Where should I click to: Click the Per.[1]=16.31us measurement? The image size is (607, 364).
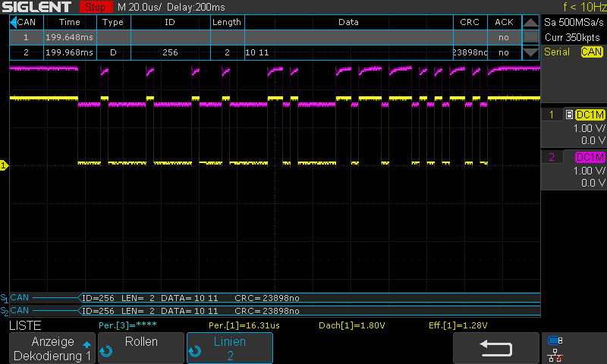[x=244, y=325]
